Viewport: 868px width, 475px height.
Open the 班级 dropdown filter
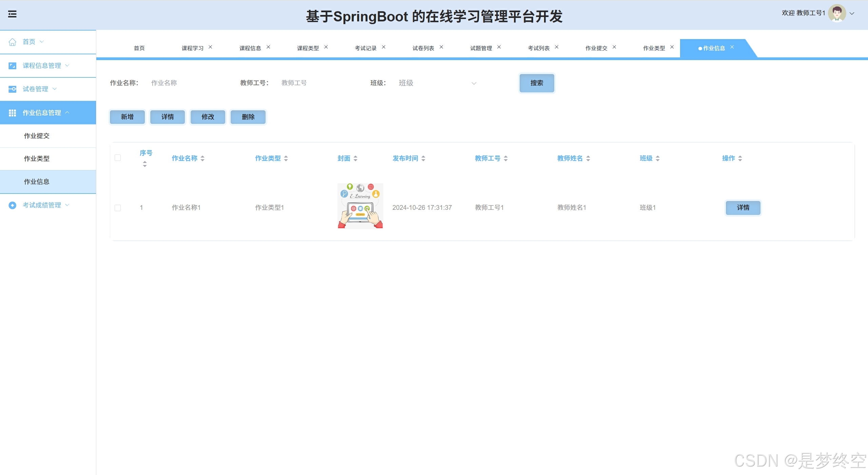pyautogui.click(x=438, y=83)
